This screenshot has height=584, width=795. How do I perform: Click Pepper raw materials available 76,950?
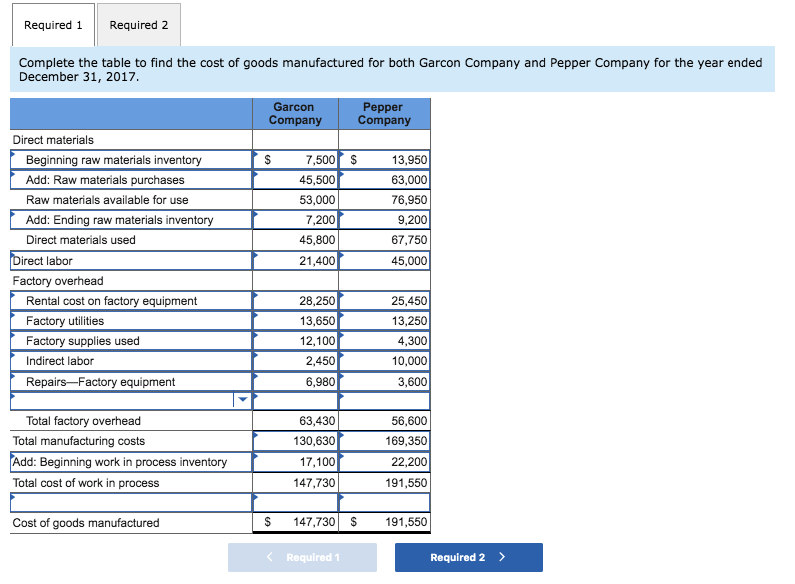[x=384, y=200]
